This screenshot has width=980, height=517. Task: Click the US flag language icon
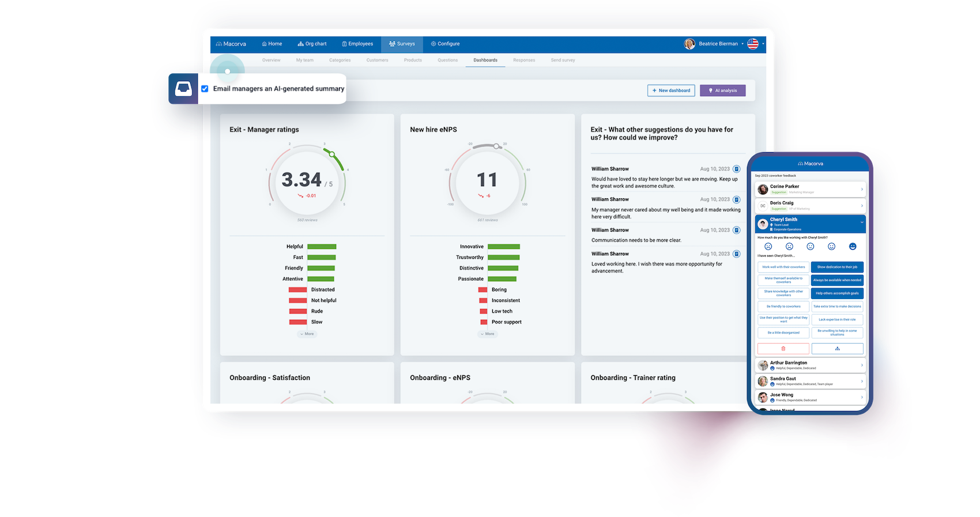(753, 44)
